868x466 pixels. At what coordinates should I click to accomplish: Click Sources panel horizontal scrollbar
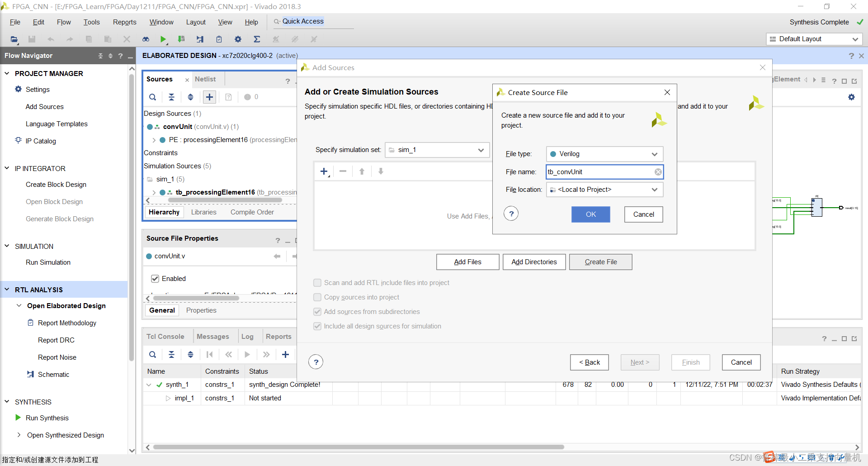(225, 200)
